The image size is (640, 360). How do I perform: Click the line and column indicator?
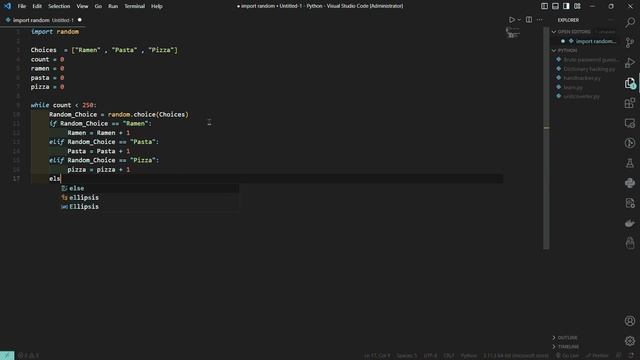(x=377, y=356)
